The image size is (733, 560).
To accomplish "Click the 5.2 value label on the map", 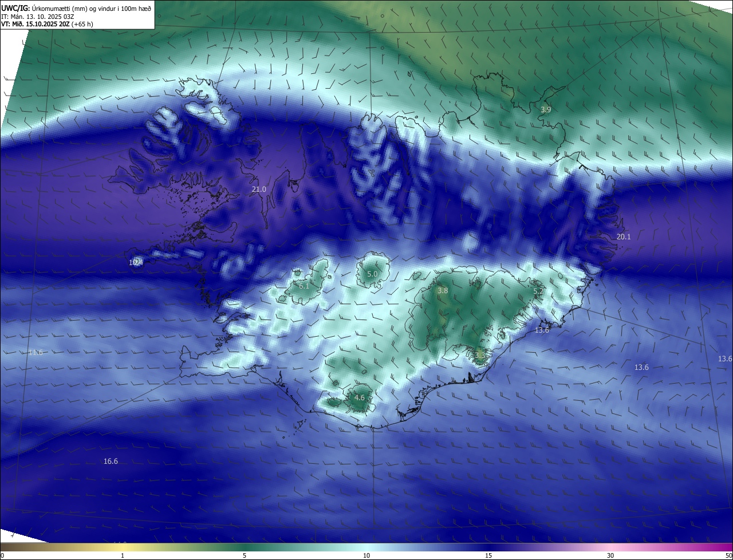I will point(538,291).
